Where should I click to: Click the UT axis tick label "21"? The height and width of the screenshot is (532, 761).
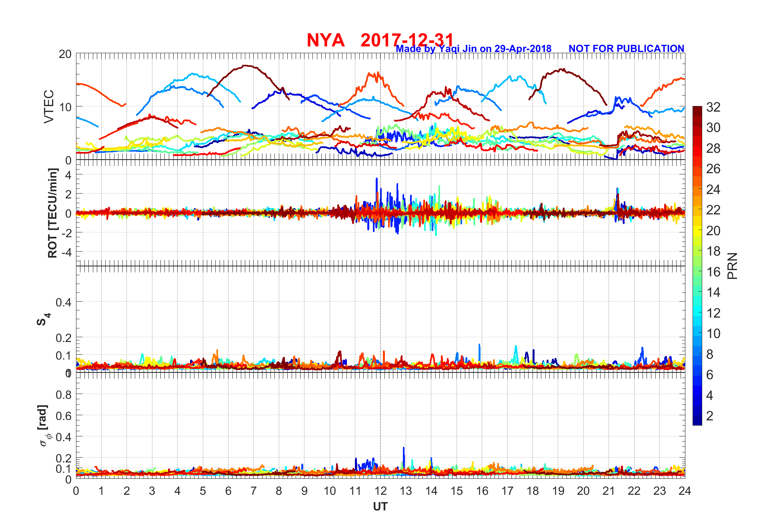609,491
